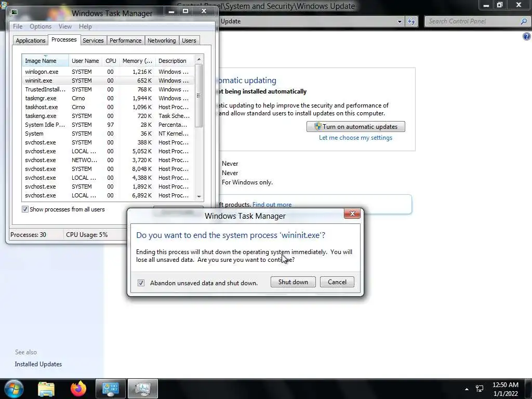Select the TrustedInstaller process row
The width and height of the screenshot is (532, 399).
109,89
